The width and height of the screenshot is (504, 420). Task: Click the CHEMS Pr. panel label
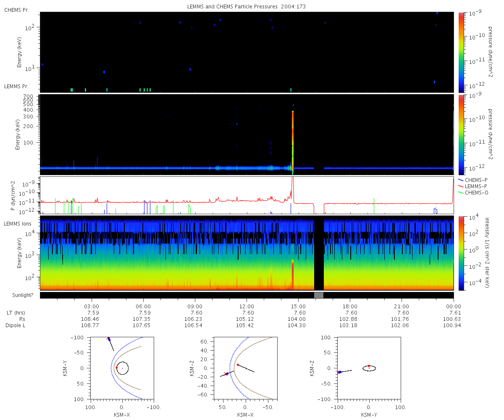pyautogui.click(x=17, y=10)
